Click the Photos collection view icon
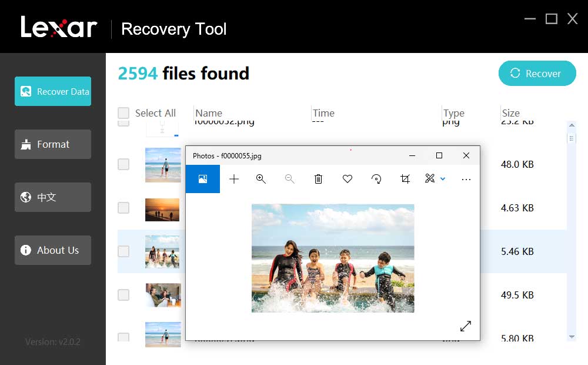 coord(203,179)
